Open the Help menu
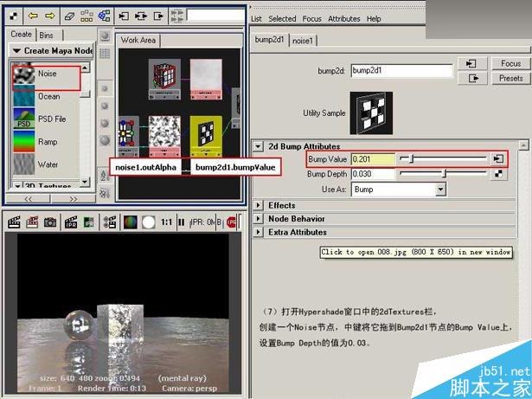Viewport: 532px width, 399px height. pos(374,19)
